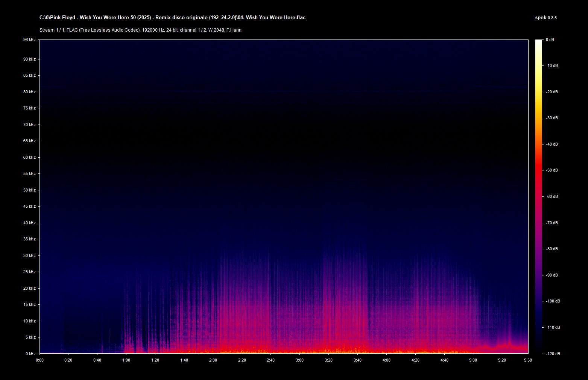Select the 50 kHz frequency axis label
This screenshot has width=588, height=380.
click(x=29, y=190)
